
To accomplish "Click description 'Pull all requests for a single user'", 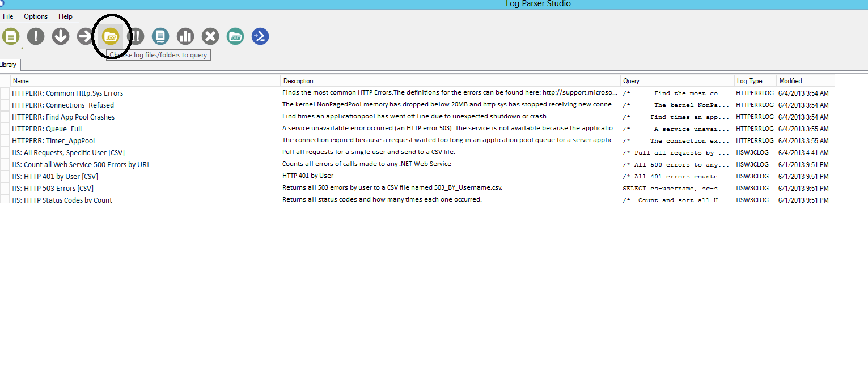I will (369, 152).
